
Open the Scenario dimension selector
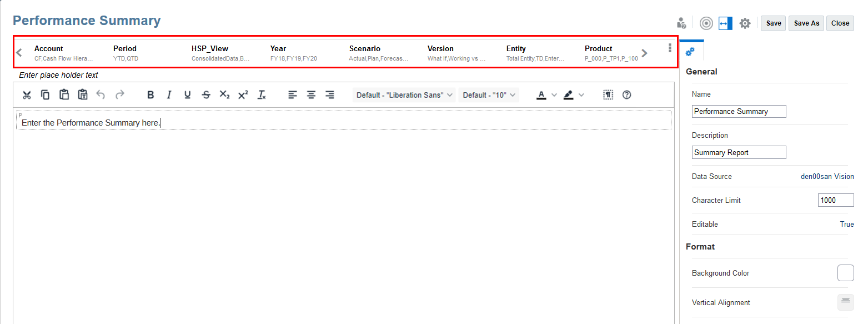(x=379, y=53)
